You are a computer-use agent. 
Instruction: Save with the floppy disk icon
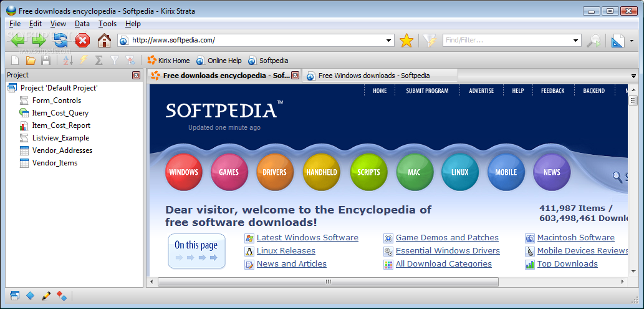[46, 61]
